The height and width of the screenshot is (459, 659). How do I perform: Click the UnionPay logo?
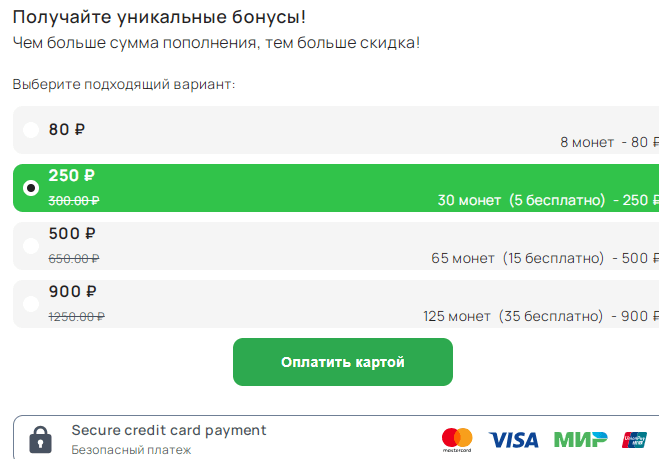[633, 439]
